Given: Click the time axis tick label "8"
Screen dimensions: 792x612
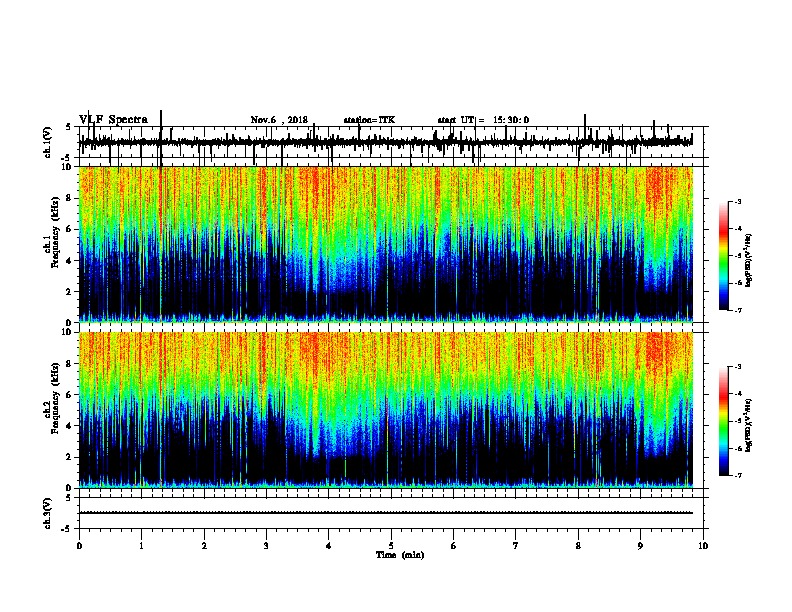Looking at the screenshot, I should coord(578,546).
